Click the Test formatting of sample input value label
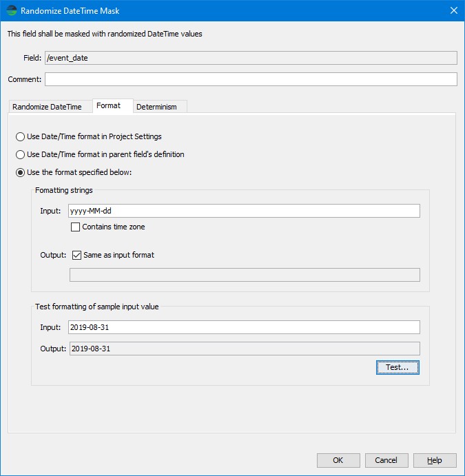This screenshot has width=465, height=476. (97, 307)
